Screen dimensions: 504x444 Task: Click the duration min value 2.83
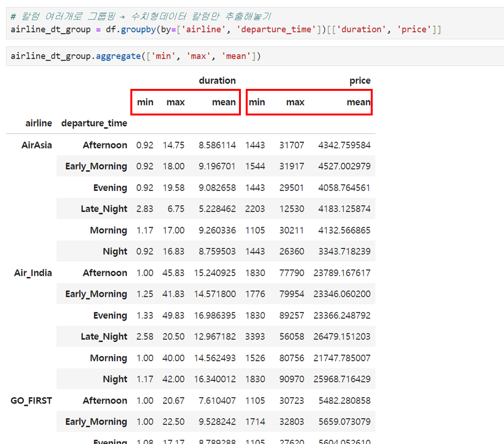point(145,209)
